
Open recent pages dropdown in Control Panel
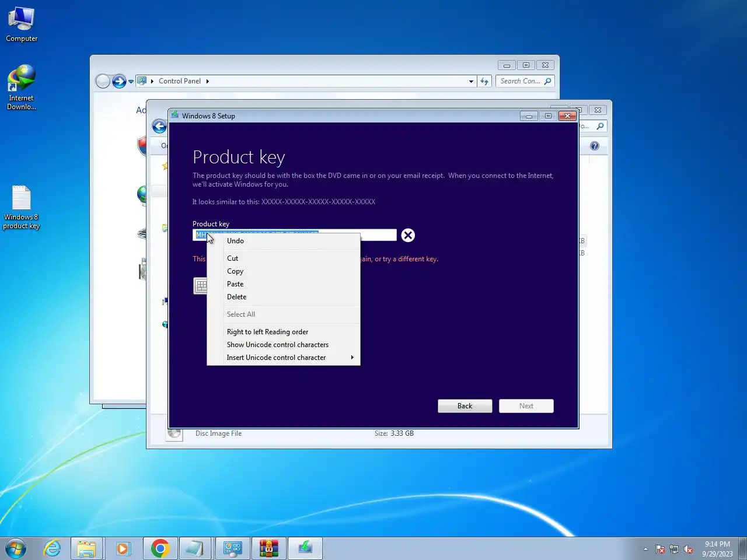[131, 82]
